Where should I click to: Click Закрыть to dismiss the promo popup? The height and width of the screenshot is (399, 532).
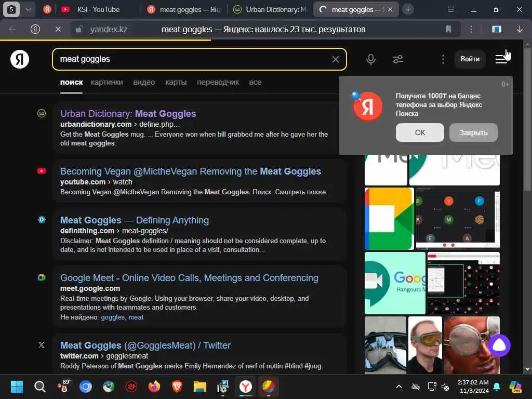[473, 132]
